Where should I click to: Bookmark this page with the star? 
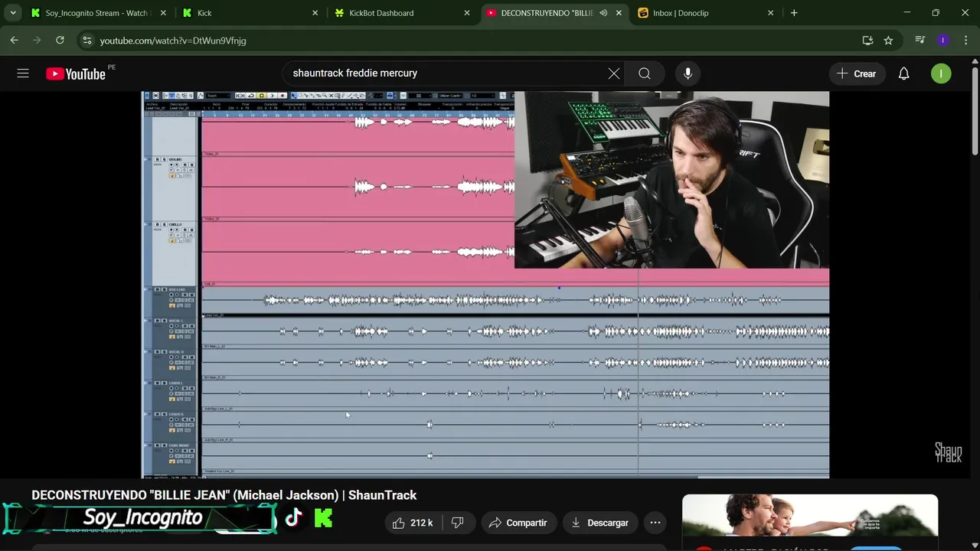(x=888, y=41)
